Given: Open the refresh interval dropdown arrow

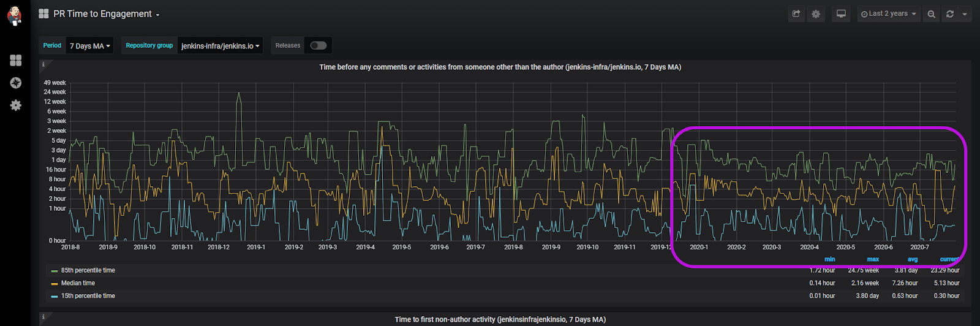Looking at the screenshot, I should [965, 13].
